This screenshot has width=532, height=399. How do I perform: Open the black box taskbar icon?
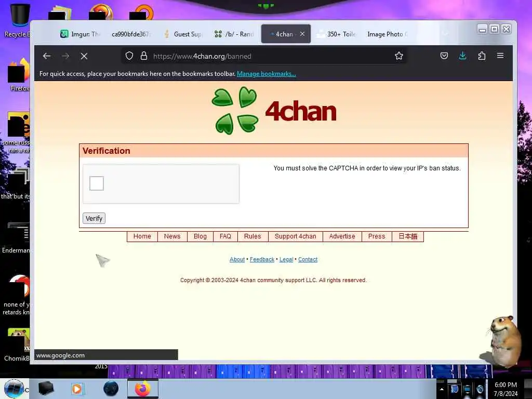[46, 389]
